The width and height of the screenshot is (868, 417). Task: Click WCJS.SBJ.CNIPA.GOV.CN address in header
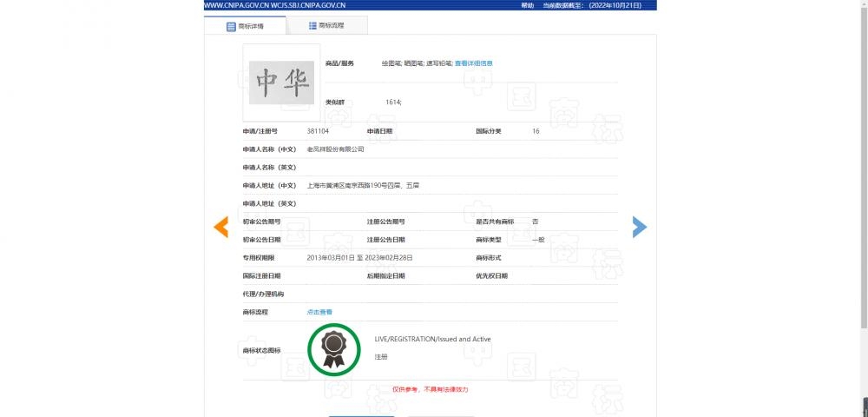point(308,5)
